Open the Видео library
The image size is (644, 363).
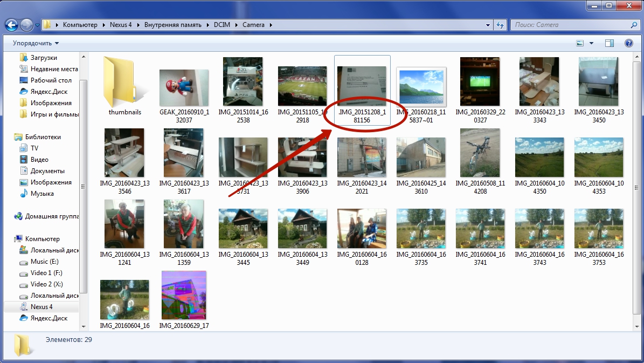(x=39, y=160)
